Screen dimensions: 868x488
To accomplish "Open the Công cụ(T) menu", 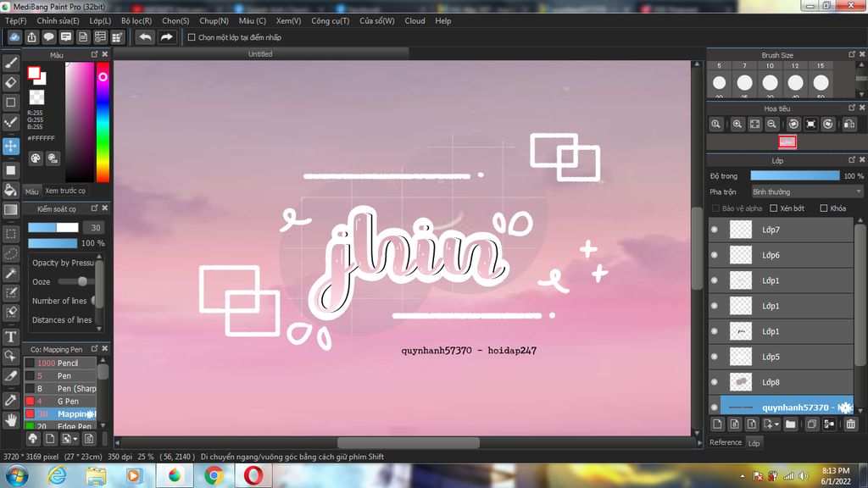I will [x=330, y=20].
